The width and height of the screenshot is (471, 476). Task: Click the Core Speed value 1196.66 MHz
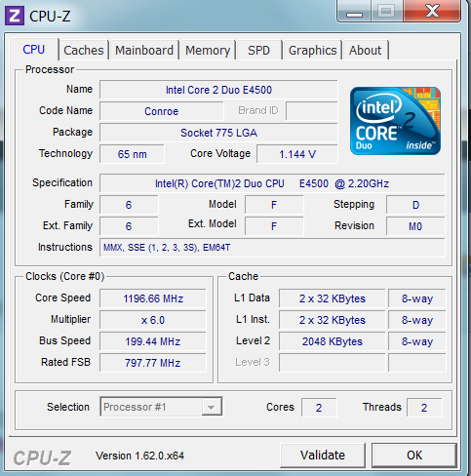click(x=153, y=298)
